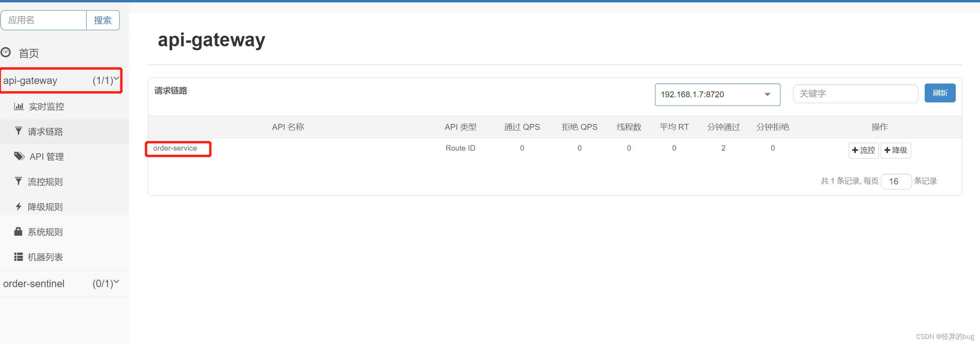Open the 192.168.1.7:8720 machine dropdown
Image resolution: width=980 pixels, height=344 pixels.
717,95
